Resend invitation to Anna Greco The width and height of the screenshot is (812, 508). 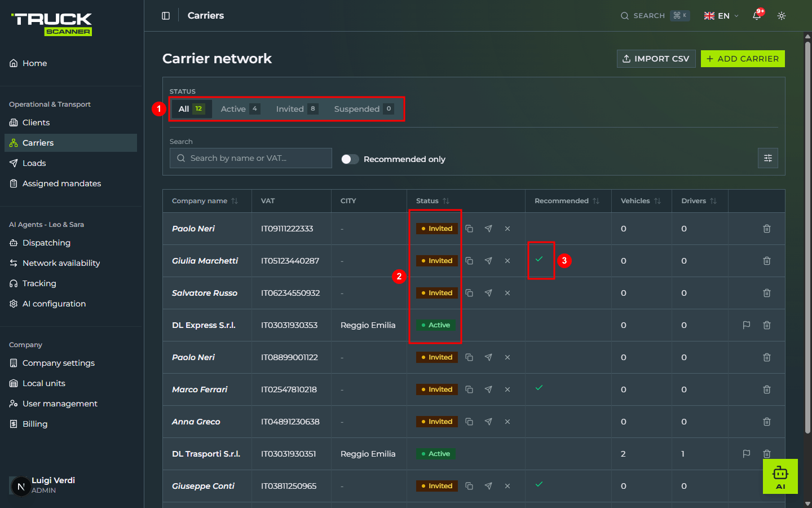pos(488,422)
